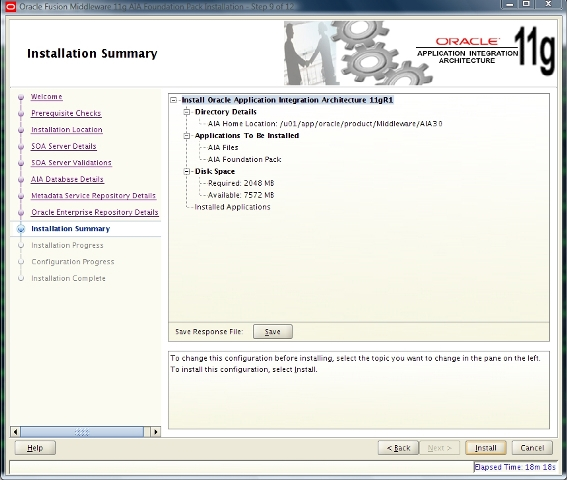
Task: Maximize the installer window
Action: tap(526, 4)
